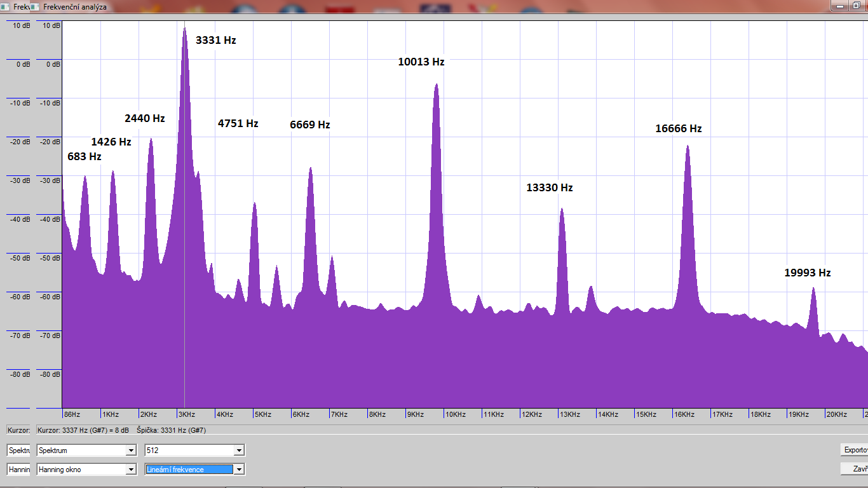Select the 14KHz frequency axis label
Image resolution: width=868 pixels, height=488 pixels.
click(x=608, y=414)
